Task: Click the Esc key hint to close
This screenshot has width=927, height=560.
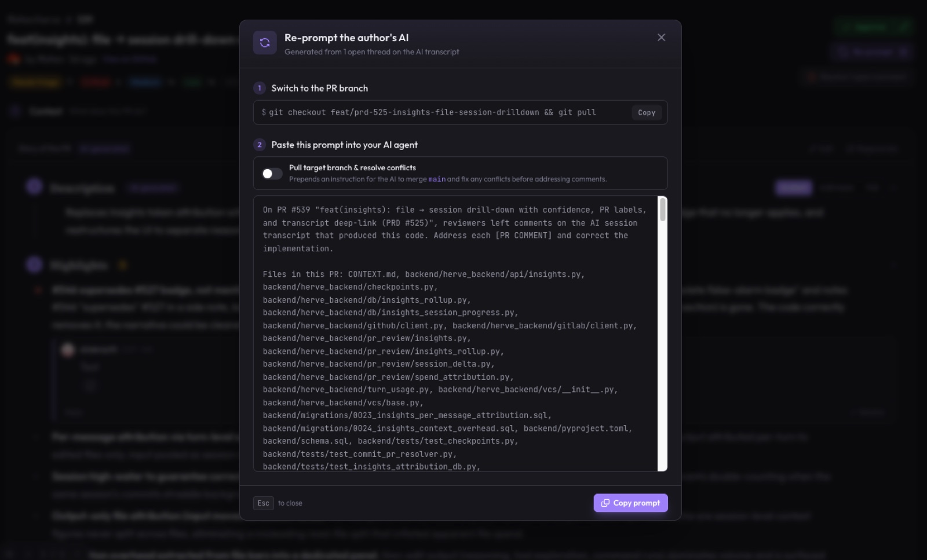Action: [x=264, y=503]
